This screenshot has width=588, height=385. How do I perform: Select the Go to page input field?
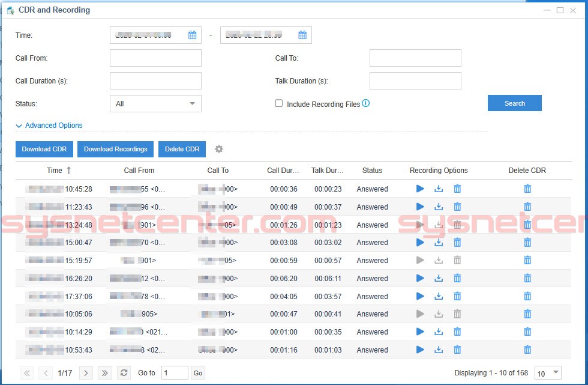pyautogui.click(x=175, y=372)
